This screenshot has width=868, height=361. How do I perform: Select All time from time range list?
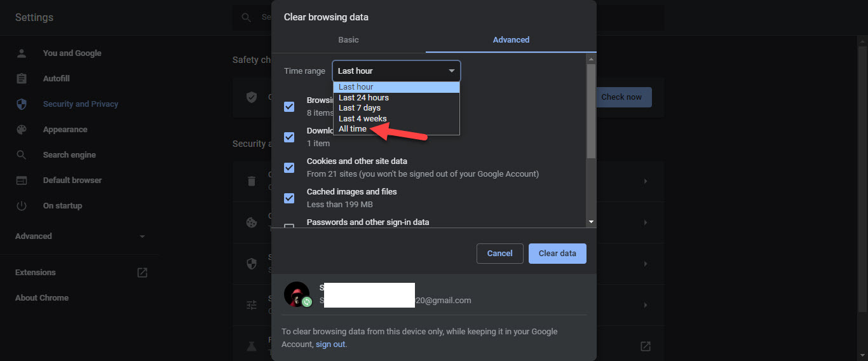point(353,129)
